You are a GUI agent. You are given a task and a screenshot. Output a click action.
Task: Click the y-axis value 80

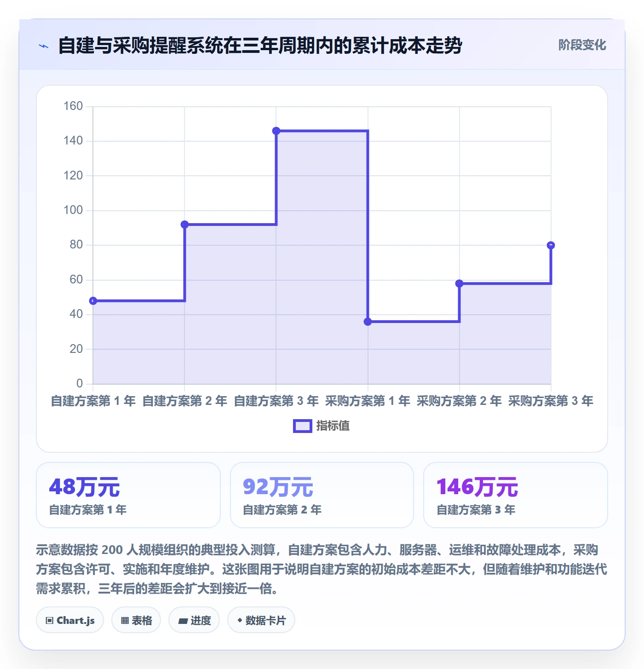point(76,245)
